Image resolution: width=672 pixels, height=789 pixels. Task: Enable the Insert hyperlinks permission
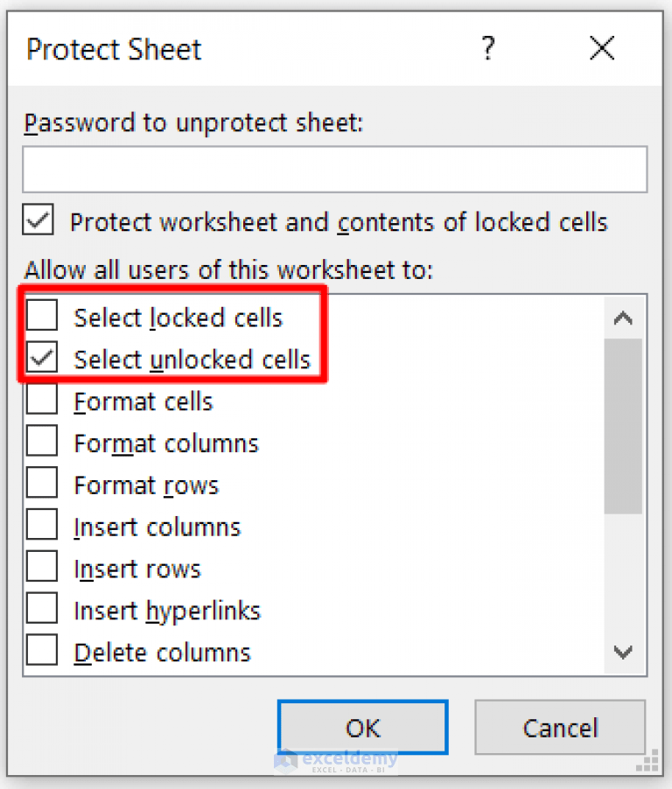tap(40, 609)
